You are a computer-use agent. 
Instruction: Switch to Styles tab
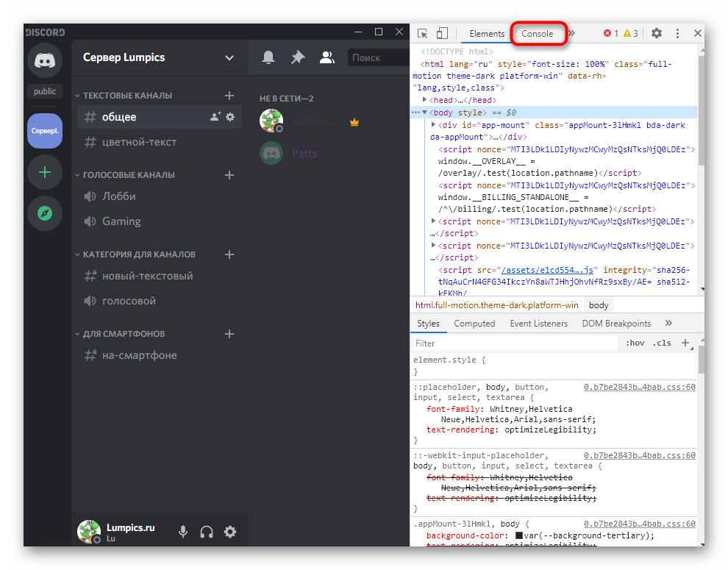coord(428,324)
